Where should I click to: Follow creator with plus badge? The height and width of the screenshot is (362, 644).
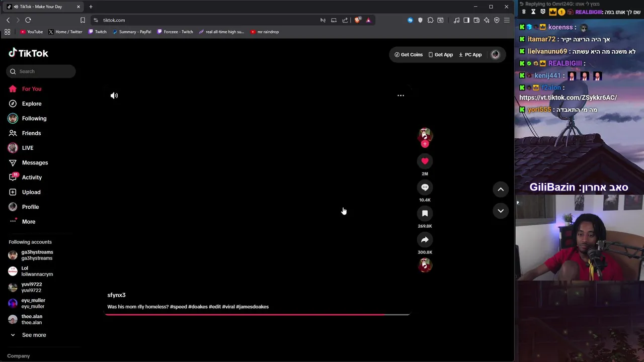coord(425,144)
